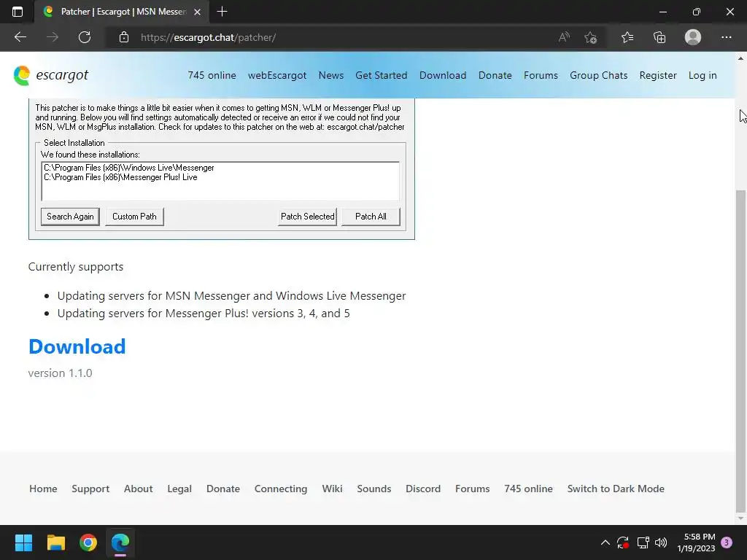
Task: Open the volume speaker tray icon
Action: [x=661, y=542]
